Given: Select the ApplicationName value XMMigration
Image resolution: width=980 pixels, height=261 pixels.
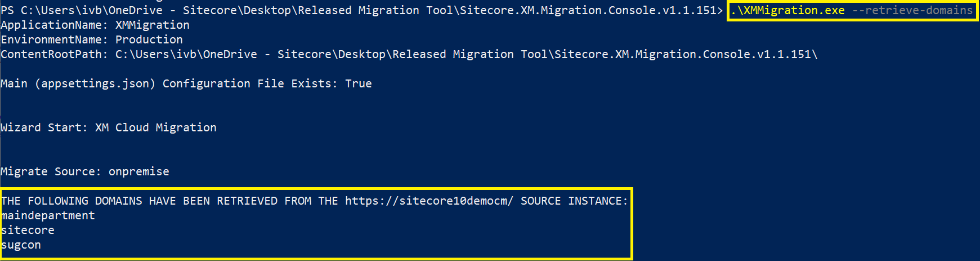Looking at the screenshot, I should (152, 25).
